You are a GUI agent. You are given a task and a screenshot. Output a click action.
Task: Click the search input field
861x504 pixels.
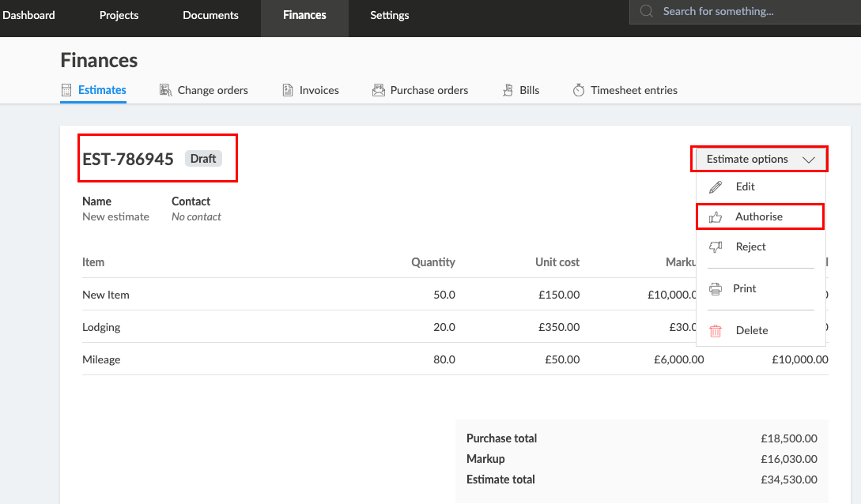click(745, 12)
